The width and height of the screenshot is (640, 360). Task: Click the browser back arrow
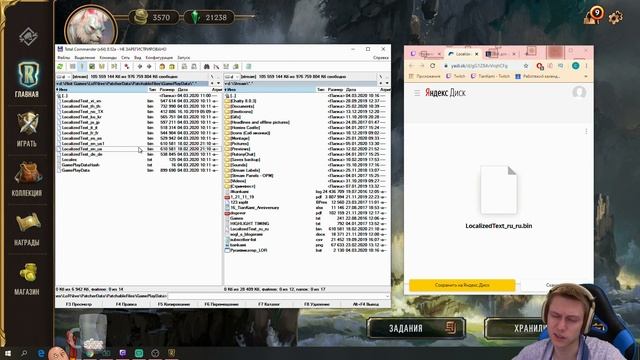click(411, 66)
